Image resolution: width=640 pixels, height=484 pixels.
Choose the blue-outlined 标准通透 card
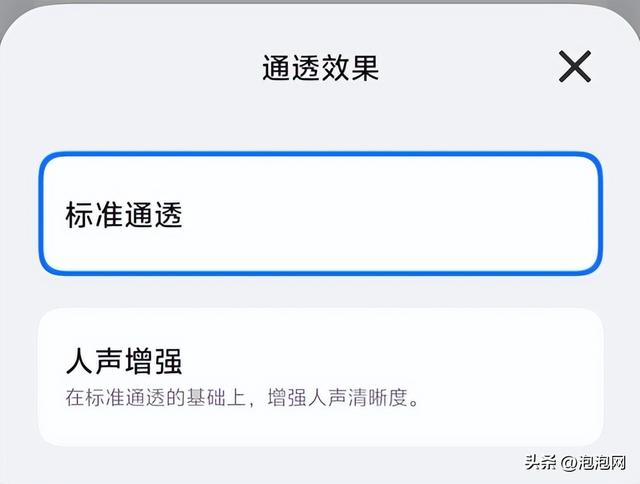(320, 214)
